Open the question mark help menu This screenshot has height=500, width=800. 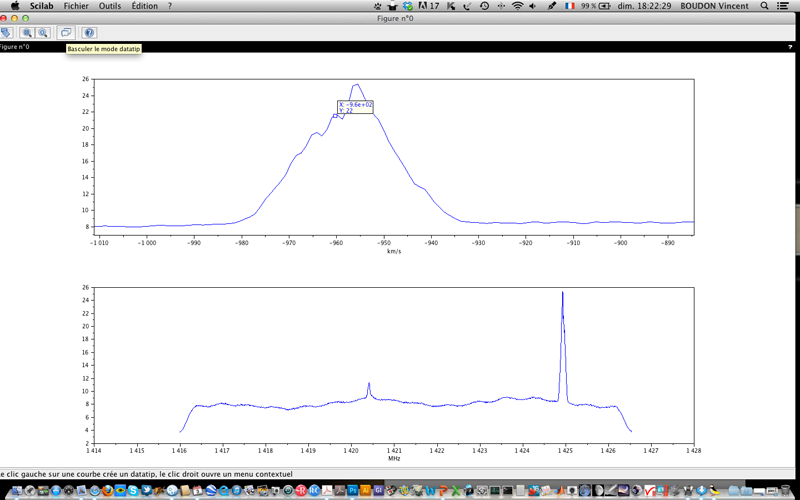coord(170,6)
